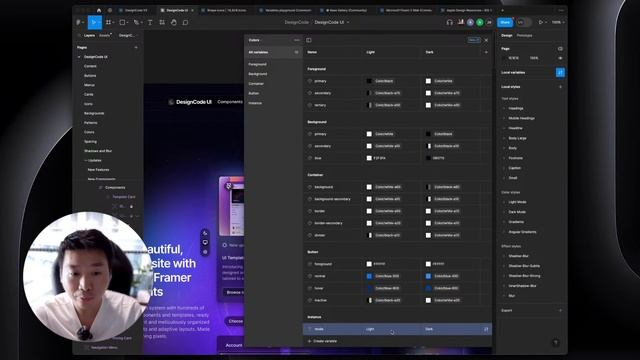This screenshot has height=360, width=640.
Task: Select the Move tool in the toolbar
Action: point(93,22)
